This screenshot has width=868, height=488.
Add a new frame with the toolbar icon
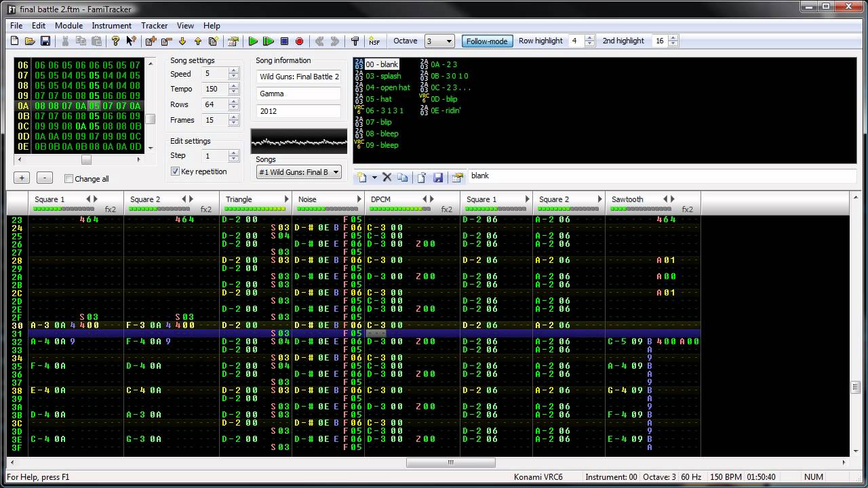151,41
